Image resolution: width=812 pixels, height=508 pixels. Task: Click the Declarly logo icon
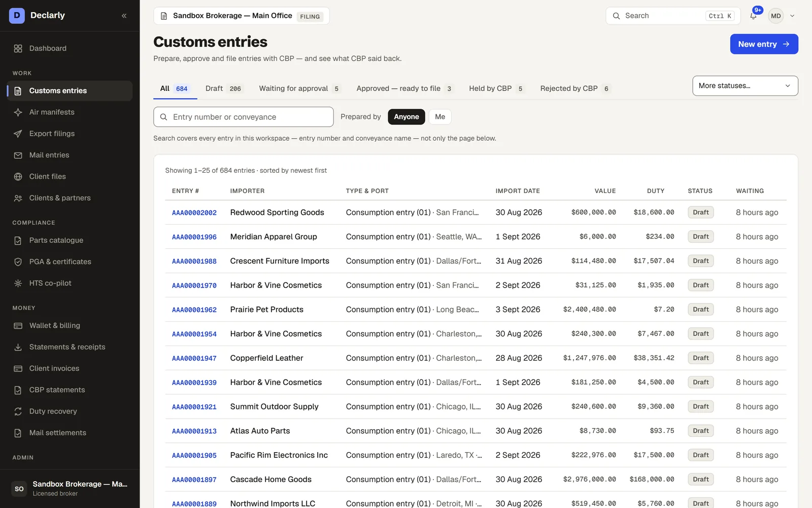(17, 16)
